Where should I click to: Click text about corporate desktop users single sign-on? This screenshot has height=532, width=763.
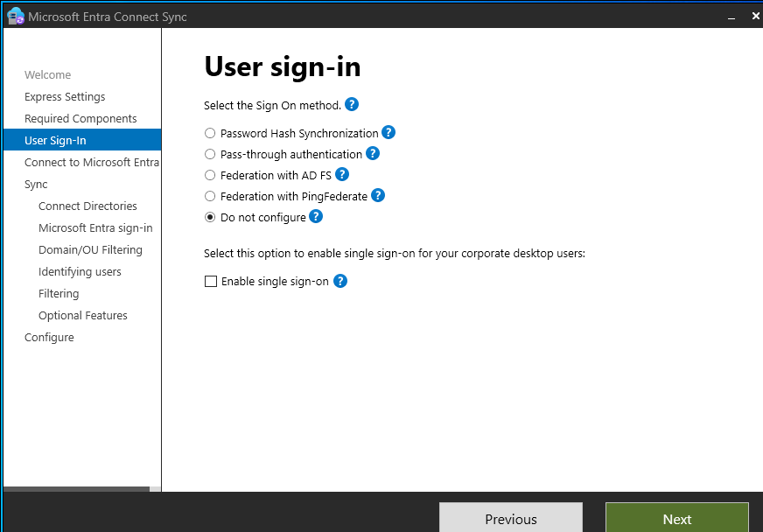pyautogui.click(x=395, y=254)
